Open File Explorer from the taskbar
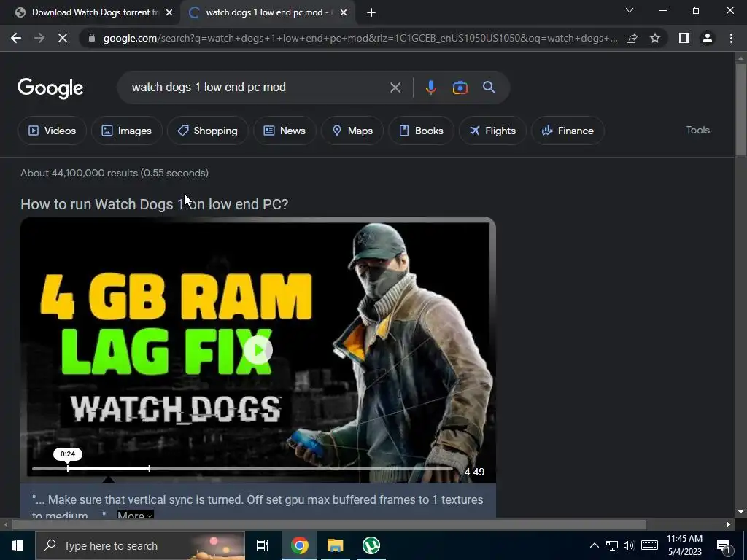Viewport: 747px width, 560px height. (336, 545)
